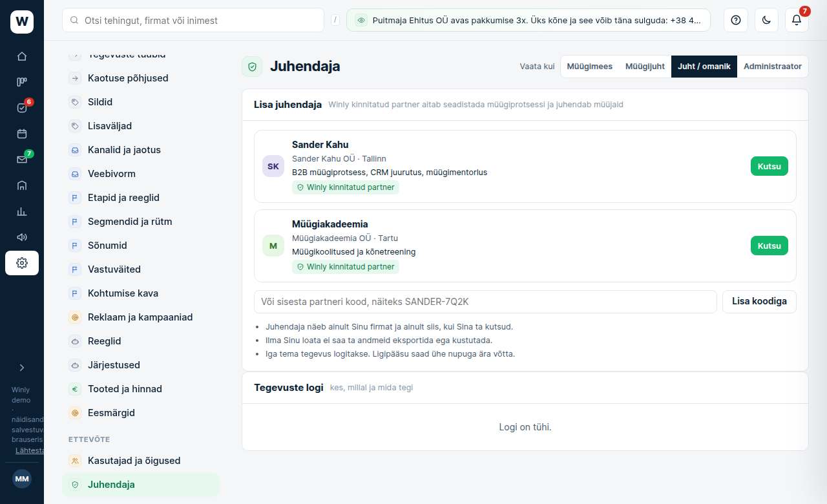Open tasks icon with badge 6
This screenshot has height=504, width=827.
click(x=22, y=108)
